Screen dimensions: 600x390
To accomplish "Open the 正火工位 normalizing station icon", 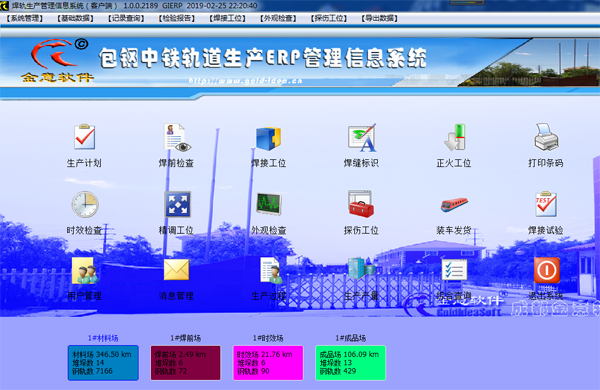I will tap(454, 137).
